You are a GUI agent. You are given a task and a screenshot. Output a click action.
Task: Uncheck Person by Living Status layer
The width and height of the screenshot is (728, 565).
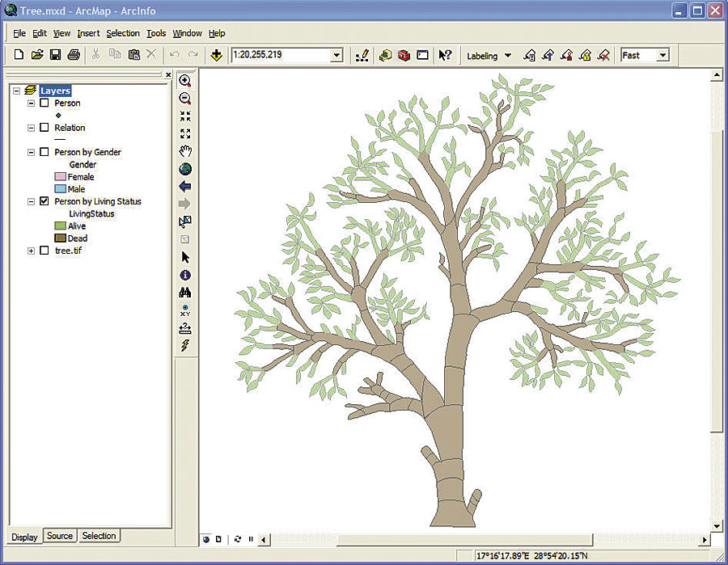pos(44,201)
